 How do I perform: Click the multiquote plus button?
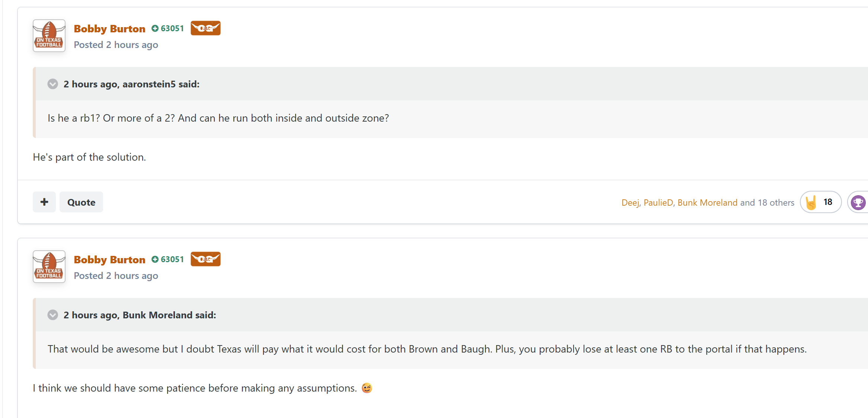click(x=44, y=202)
